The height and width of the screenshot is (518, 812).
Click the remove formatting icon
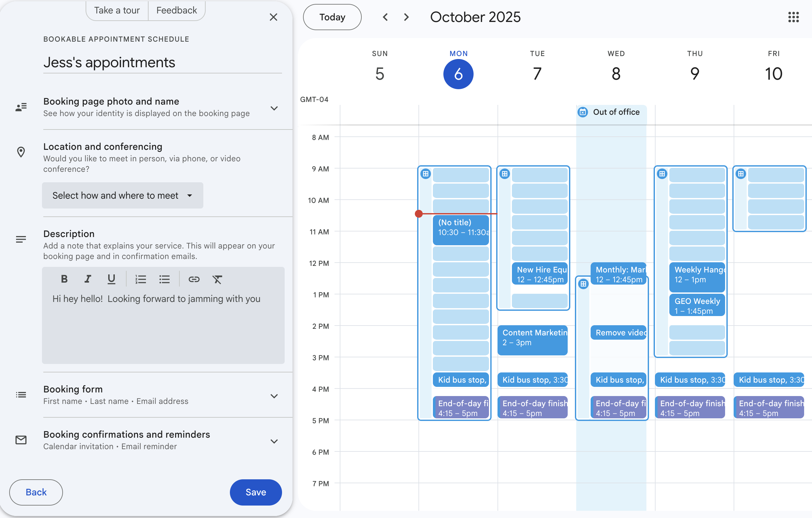pos(217,279)
